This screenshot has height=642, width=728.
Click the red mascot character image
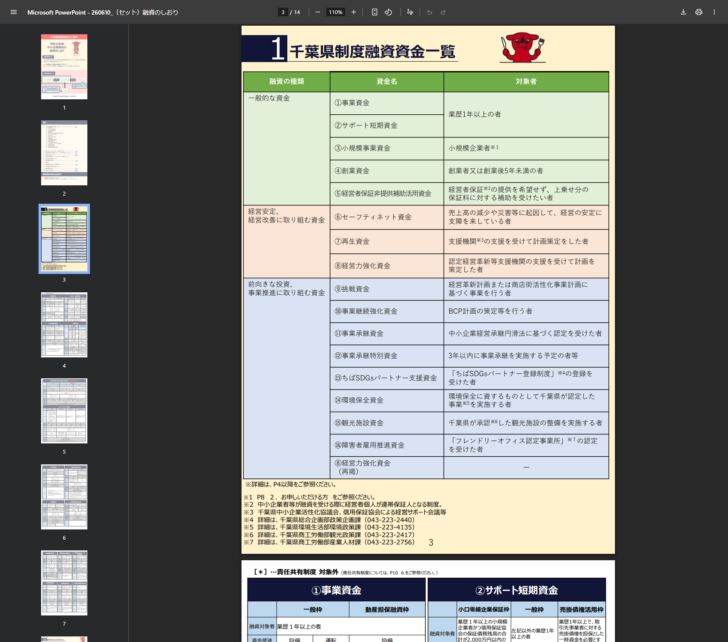click(x=522, y=46)
